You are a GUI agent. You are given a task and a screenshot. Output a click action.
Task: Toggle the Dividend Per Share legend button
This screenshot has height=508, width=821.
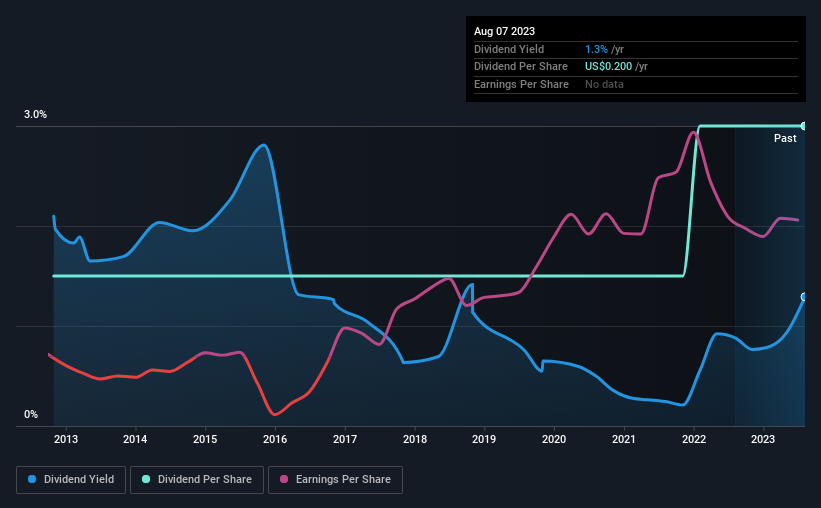203,480
